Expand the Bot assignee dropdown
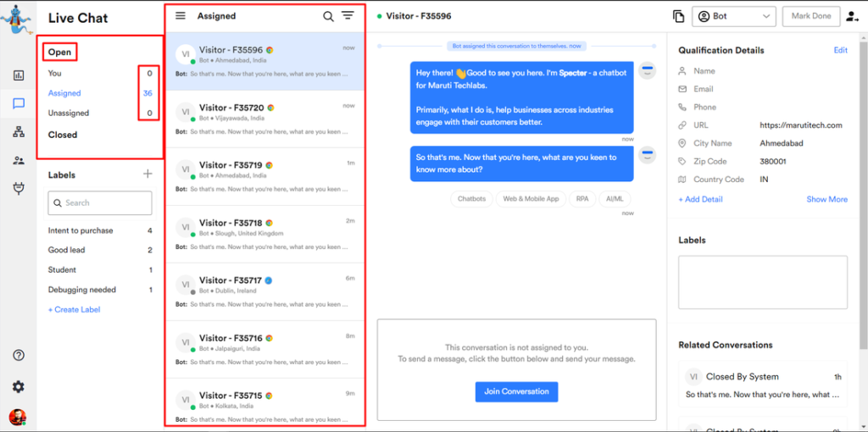 point(734,16)
